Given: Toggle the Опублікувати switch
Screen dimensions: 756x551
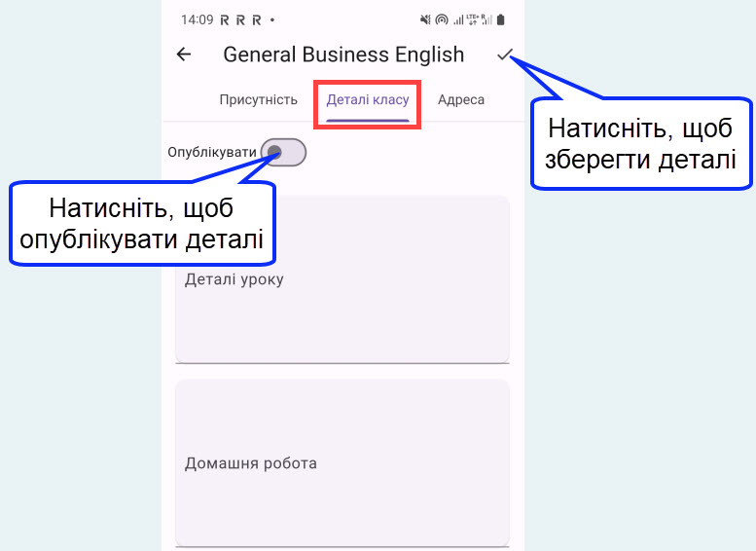Looking at the screenshot, I should pyautogui.click(x=283, y=152).
